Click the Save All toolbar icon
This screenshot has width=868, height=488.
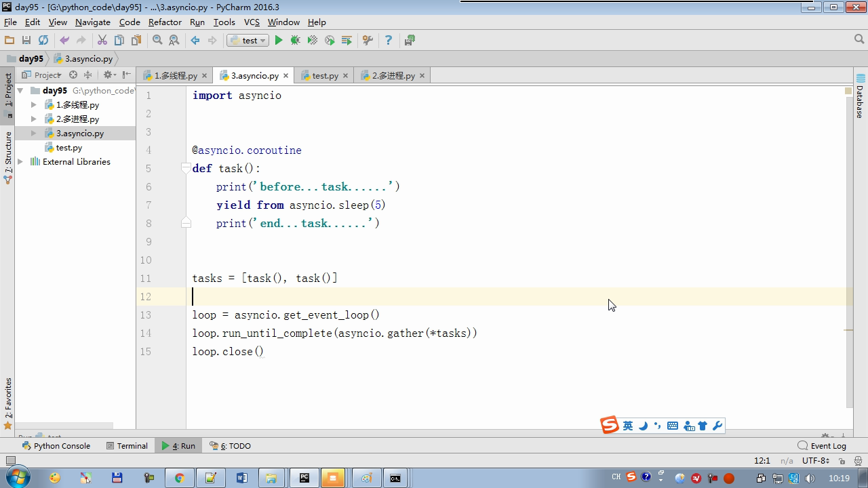[26, 41]
